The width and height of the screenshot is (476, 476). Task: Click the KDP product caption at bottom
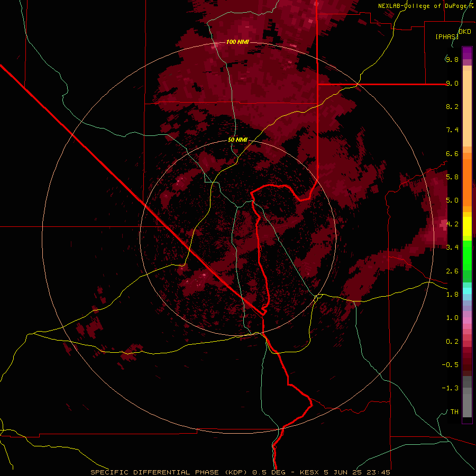pos(240,472)
